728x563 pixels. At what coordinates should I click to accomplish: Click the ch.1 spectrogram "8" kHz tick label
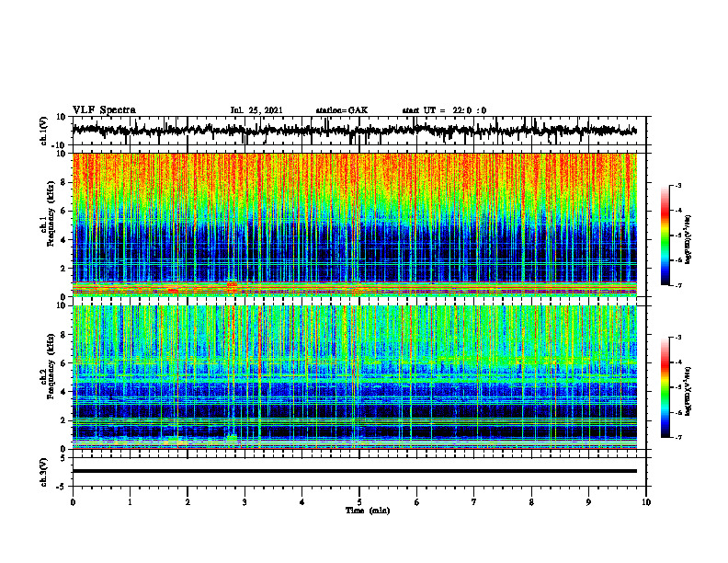(64, 182)
